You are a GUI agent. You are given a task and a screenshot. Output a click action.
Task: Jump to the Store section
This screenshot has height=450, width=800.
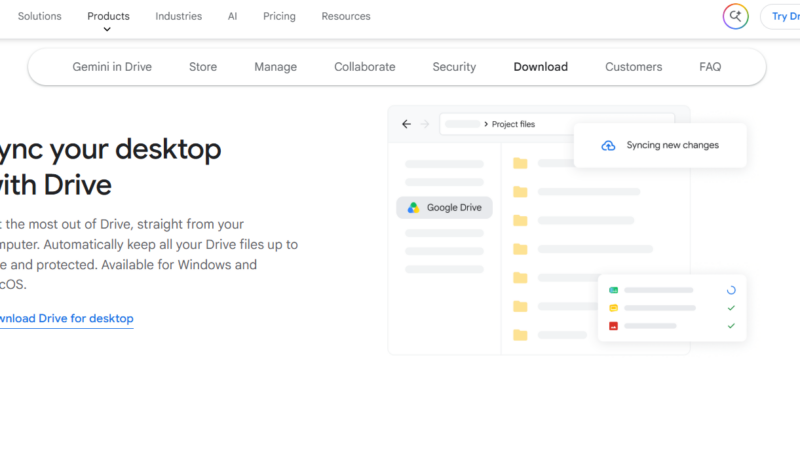pyautogui.click(x=203, y=67)
